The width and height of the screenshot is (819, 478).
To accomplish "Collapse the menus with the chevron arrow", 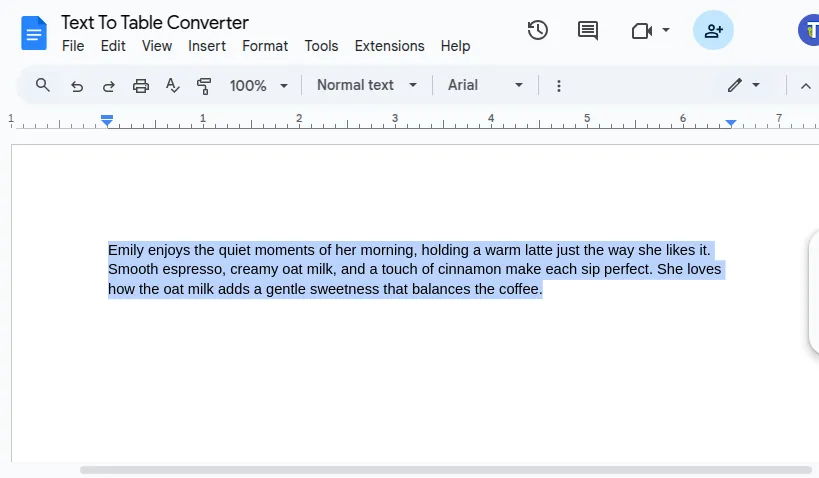I will point(806,86).
